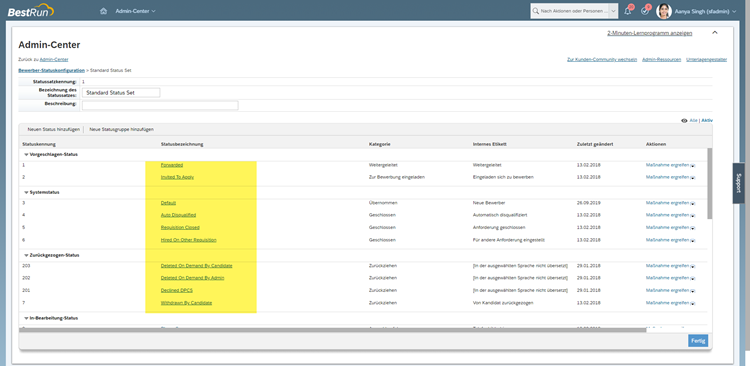The image size is (750, 366).
Task: Collapse the Systemstatus group
Action: point(26,192)
